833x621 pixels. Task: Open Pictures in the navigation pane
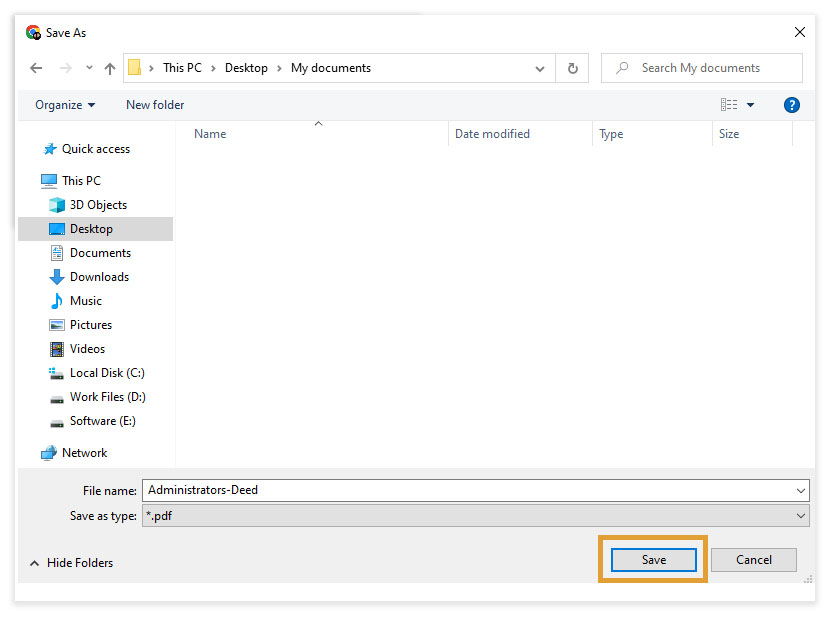pyautogui.click(x=91, y=325)
